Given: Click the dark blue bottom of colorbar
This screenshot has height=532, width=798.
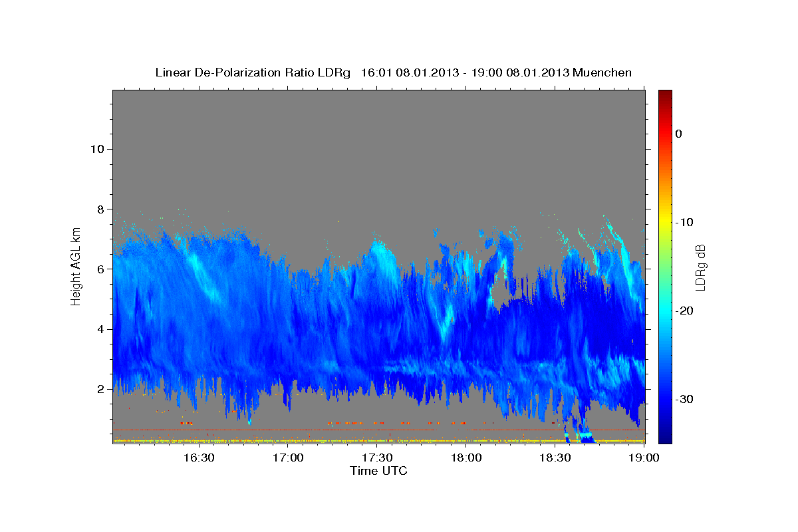Looking at the screenshot, I should pos(665,437).
